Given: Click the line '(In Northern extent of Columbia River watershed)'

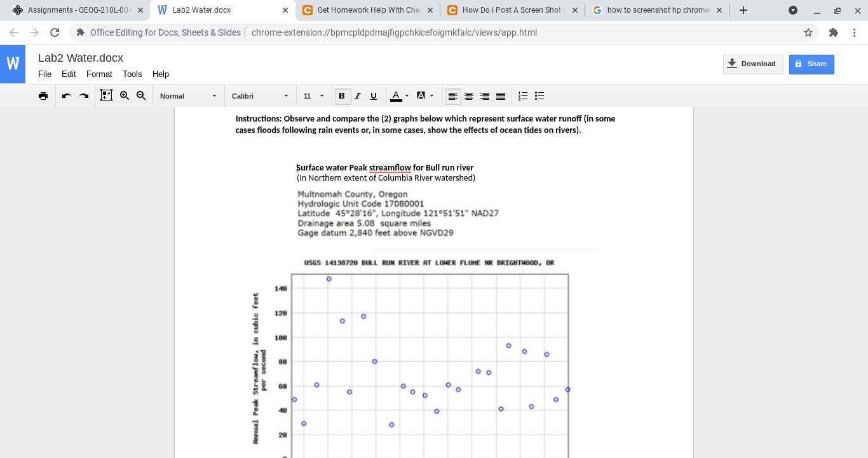Looking at the screenshot, I should (x=386, y=178).
